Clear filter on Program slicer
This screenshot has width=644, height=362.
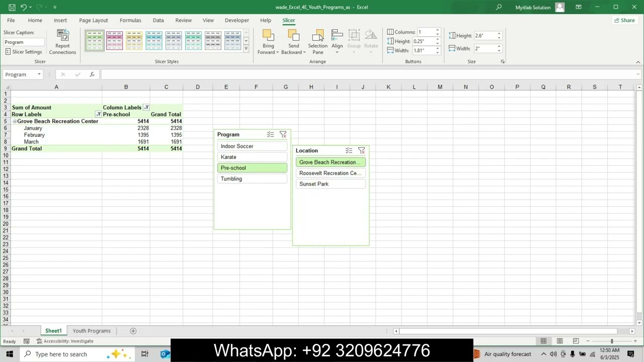click(x=283, y=134)
